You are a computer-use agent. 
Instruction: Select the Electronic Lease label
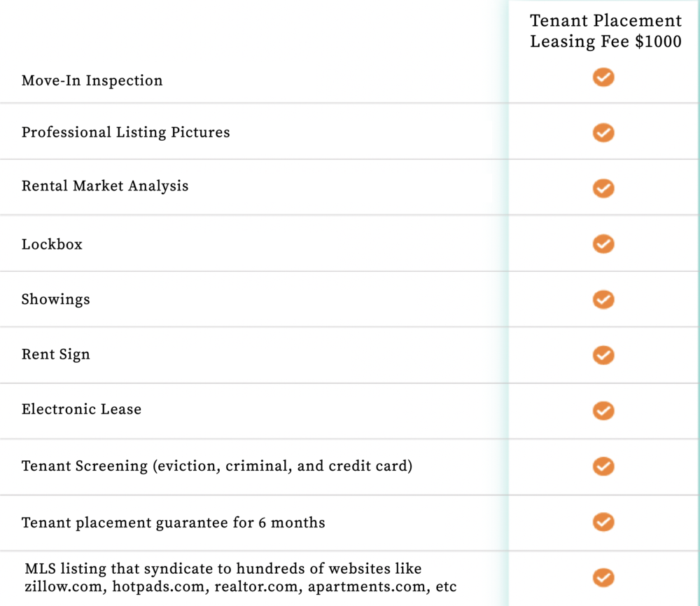click(x=82, y=409)
